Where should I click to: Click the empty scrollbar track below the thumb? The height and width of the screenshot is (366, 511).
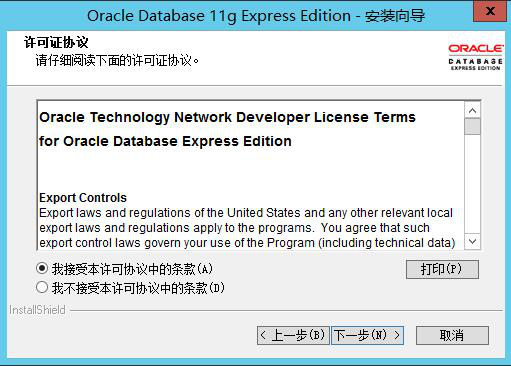[472, 184]
